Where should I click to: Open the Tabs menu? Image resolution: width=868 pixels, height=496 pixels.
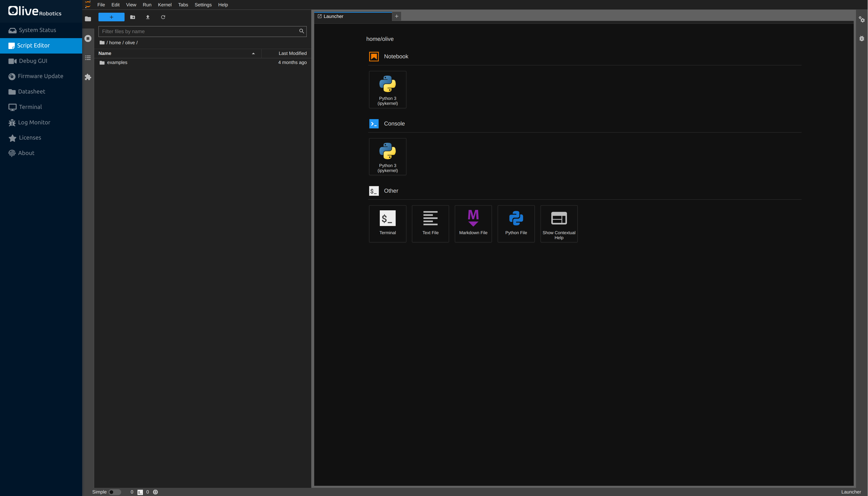pos(183,5)
